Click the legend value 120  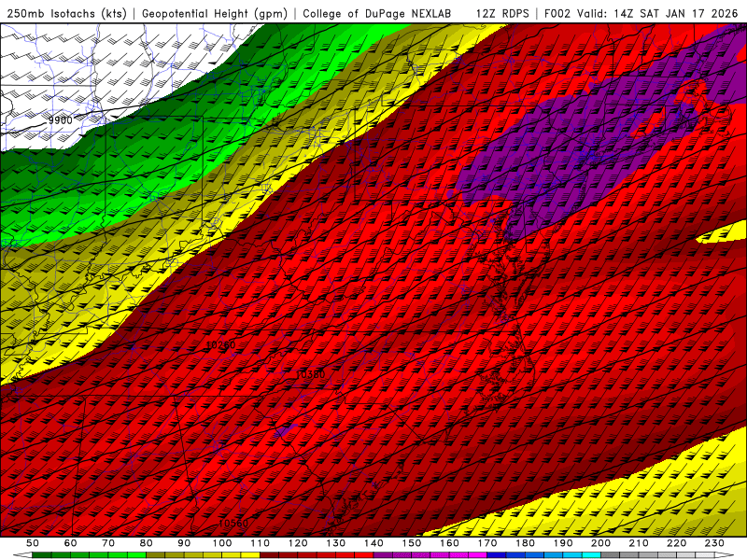coord(298,543)
